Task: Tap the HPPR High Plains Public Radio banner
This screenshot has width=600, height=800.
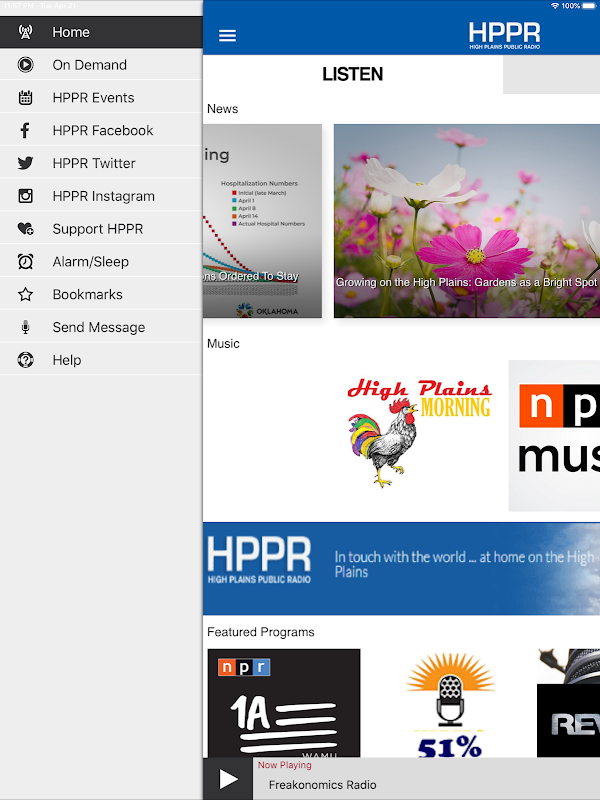Action: tap(402, 568)
